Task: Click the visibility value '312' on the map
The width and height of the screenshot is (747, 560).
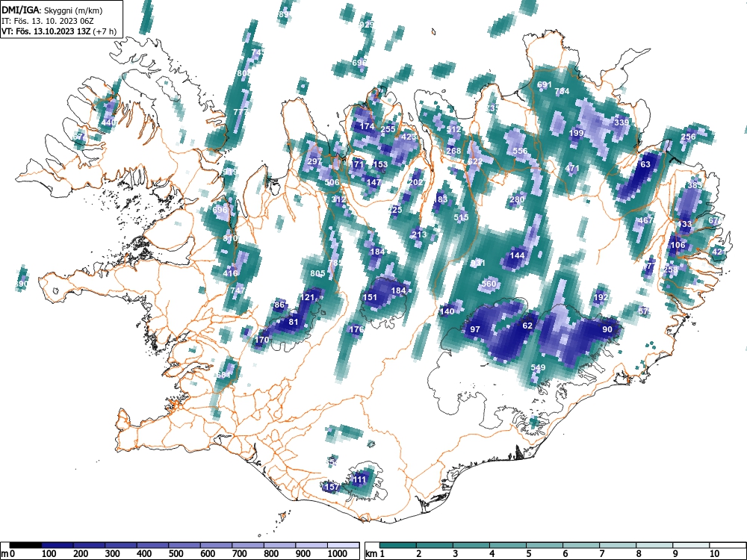Action: [x=338, y=199]
